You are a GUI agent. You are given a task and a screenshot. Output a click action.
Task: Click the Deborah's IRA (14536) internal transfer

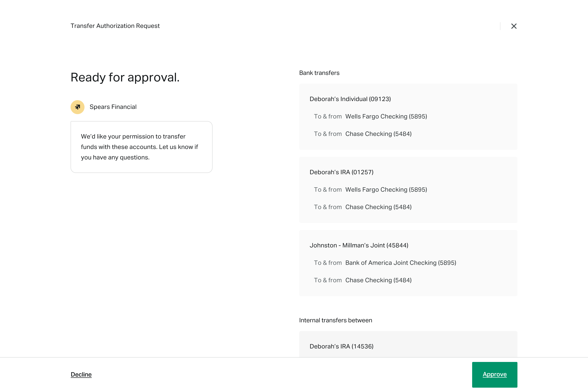341,346
